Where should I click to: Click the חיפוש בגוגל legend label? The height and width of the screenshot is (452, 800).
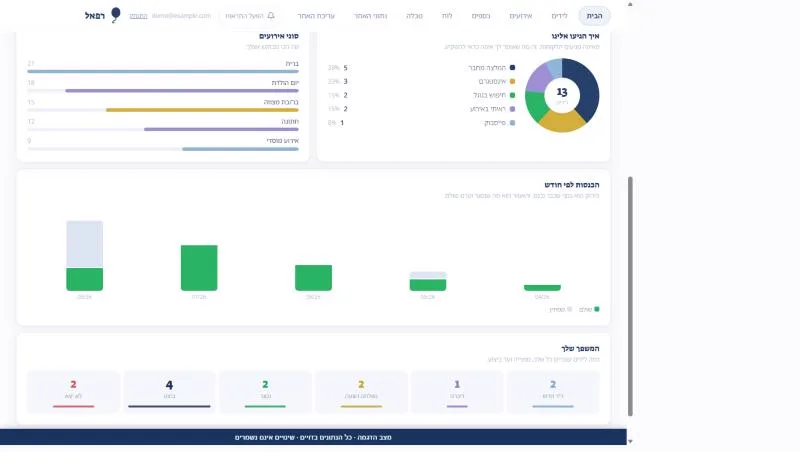pyautogui.click(x=489, y=95)
